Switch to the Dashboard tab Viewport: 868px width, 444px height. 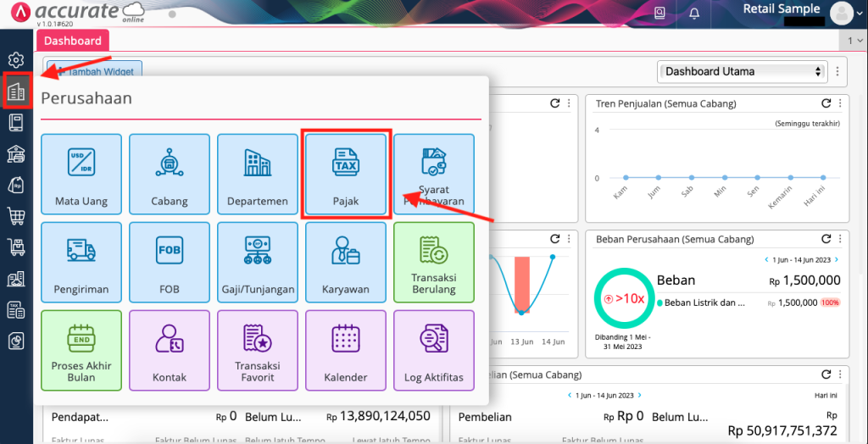73,41
